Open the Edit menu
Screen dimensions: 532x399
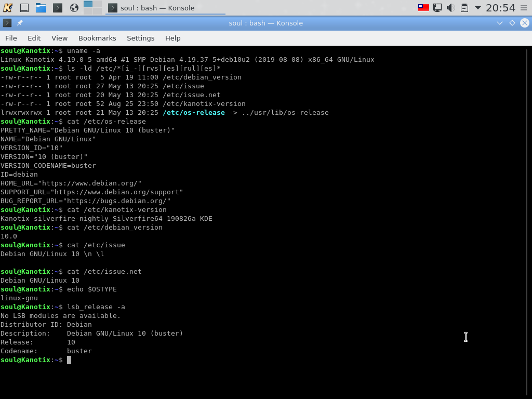(34, 38)
